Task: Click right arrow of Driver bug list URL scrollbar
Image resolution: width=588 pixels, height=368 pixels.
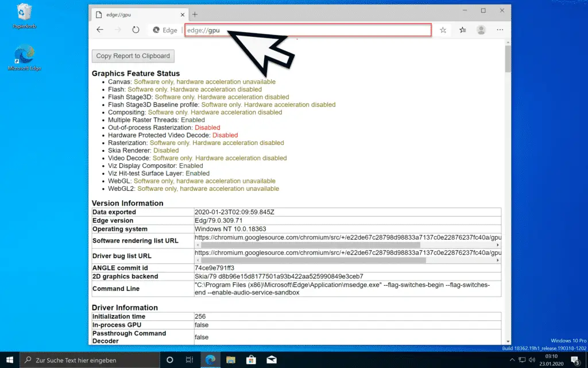Action: pyautogui.click(x=498, y=260)
